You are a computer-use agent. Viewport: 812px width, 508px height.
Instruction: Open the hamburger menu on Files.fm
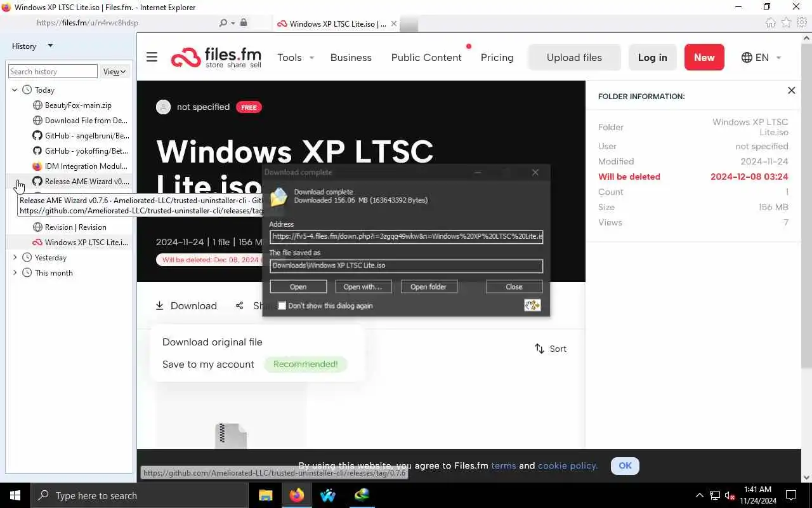tap(152, 57)
